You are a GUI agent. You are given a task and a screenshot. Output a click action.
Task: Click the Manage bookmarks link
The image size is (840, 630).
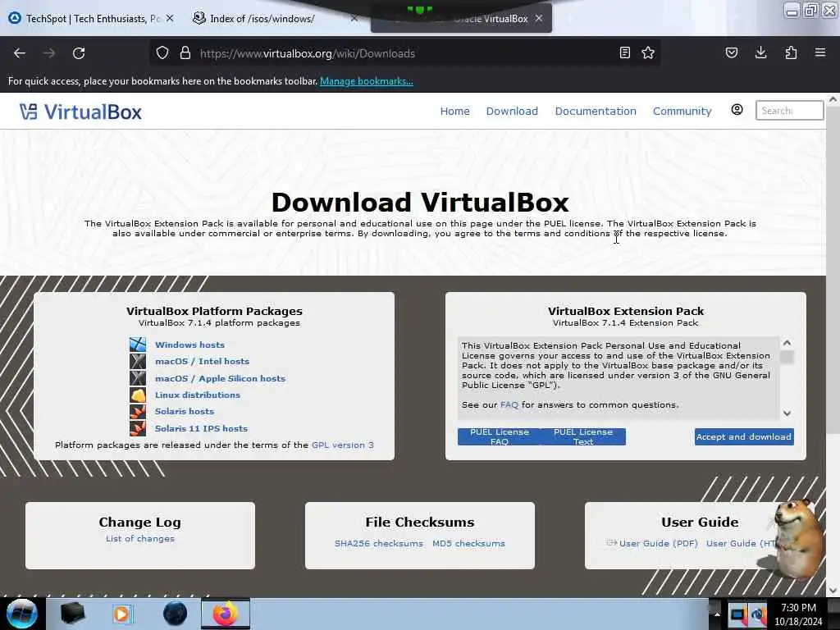(367, 81)
